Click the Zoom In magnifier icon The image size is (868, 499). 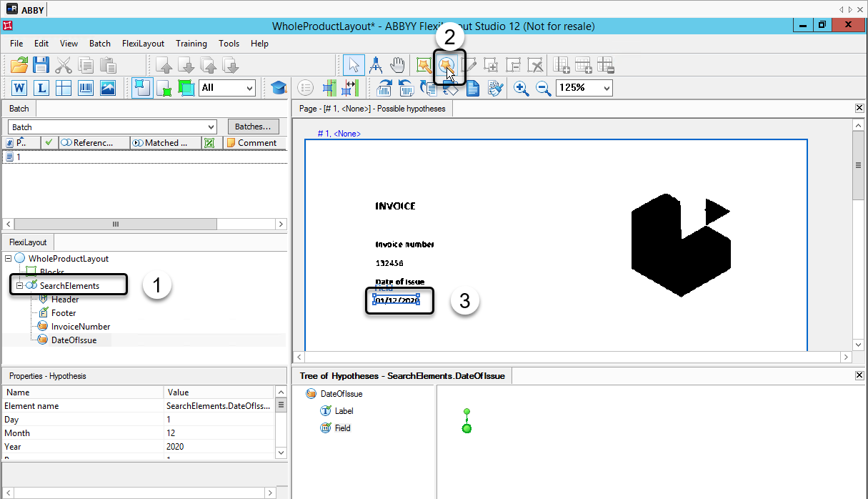click(x=522, y=88)
